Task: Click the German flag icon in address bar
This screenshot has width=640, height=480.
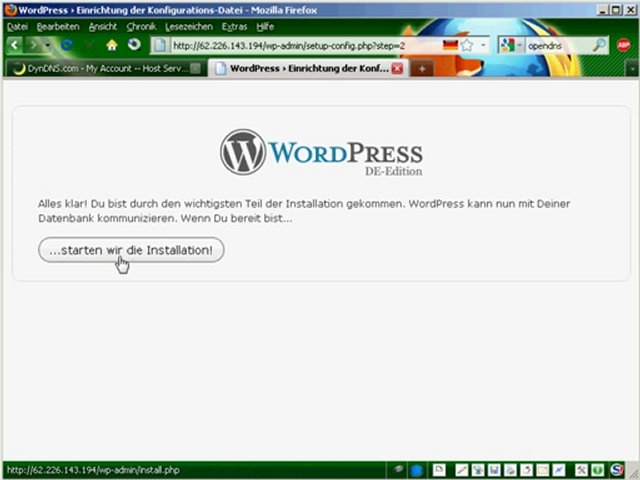Action: coord(450,45)
